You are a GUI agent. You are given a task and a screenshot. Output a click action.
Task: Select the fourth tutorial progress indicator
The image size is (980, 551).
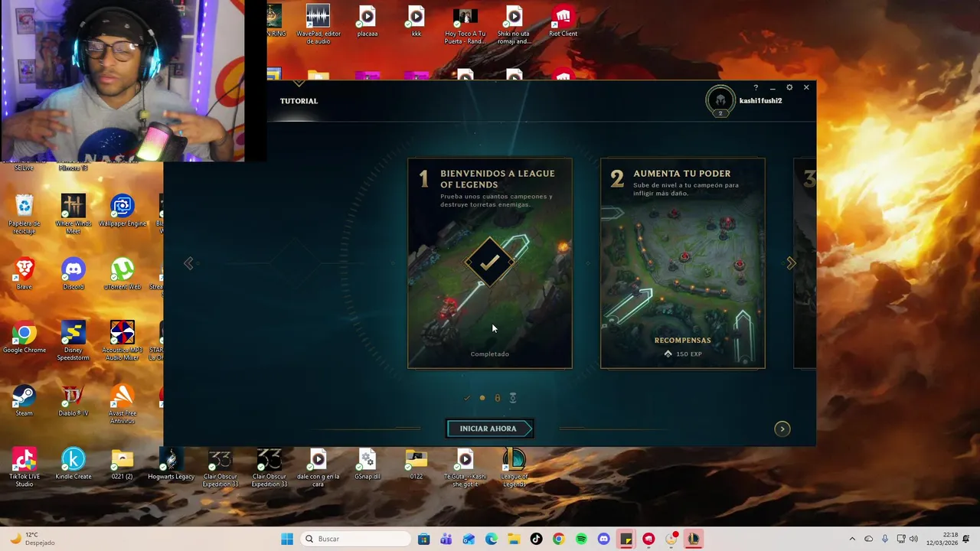pos(513,398)
